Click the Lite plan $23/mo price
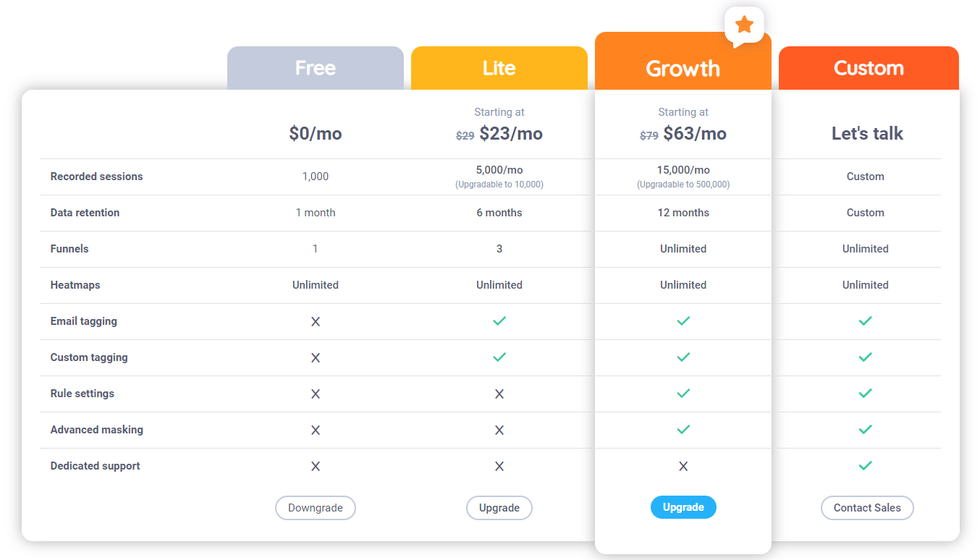Screen dimensions: 980x560 pos(511,134)
